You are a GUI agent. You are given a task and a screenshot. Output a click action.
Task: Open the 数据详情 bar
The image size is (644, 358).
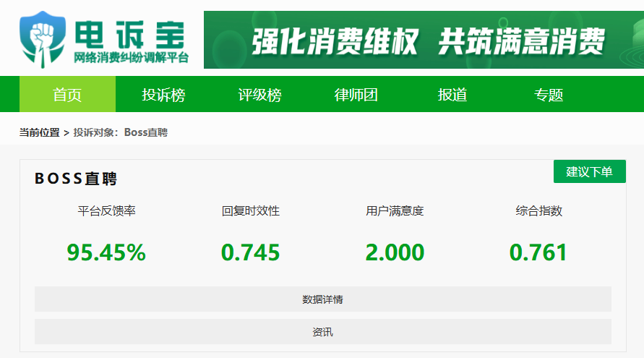pyautogui.click(x=323, y=299)
